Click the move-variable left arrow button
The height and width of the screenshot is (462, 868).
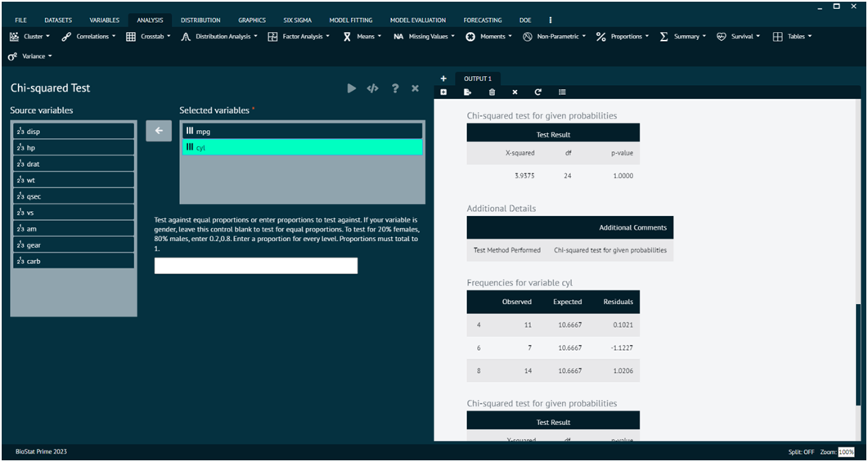pyautogui.click(x=159, y=131)
